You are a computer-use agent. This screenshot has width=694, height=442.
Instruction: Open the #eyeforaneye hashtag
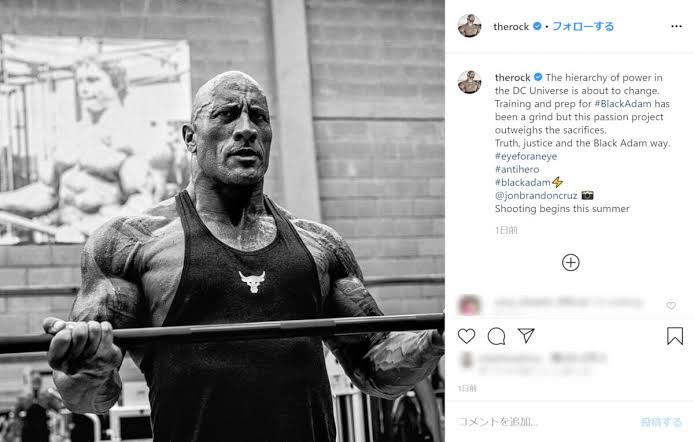tap(526, 156)
